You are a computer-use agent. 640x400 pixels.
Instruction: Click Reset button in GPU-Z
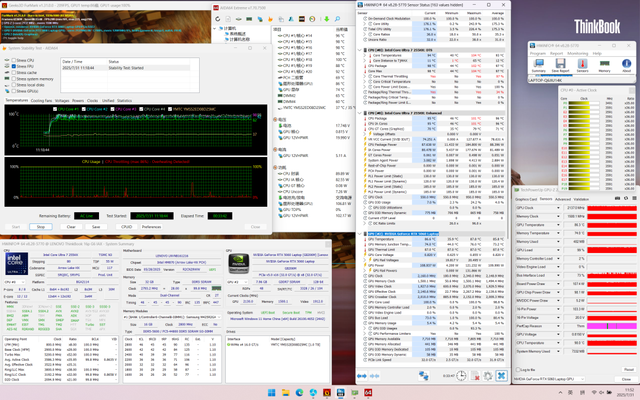[x=629, y=370]
